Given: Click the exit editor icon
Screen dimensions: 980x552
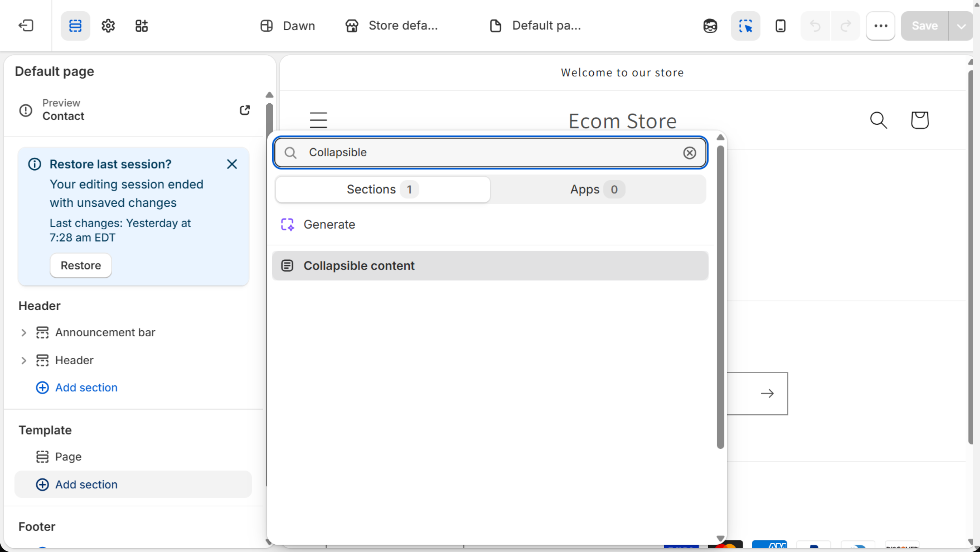Looking at the screenshot, I should 26,26.
